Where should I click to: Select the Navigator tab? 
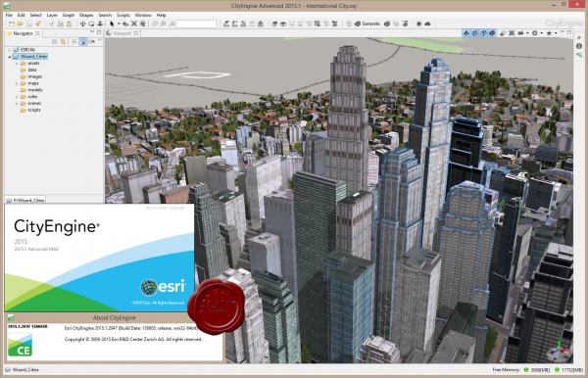click(x=23, y=33)
